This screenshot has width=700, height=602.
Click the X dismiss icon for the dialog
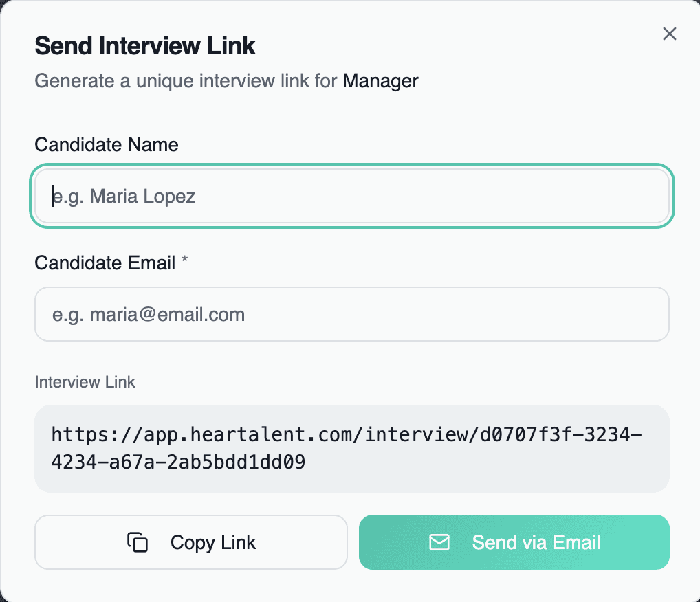pyautogui.click(x=669, y=33)
